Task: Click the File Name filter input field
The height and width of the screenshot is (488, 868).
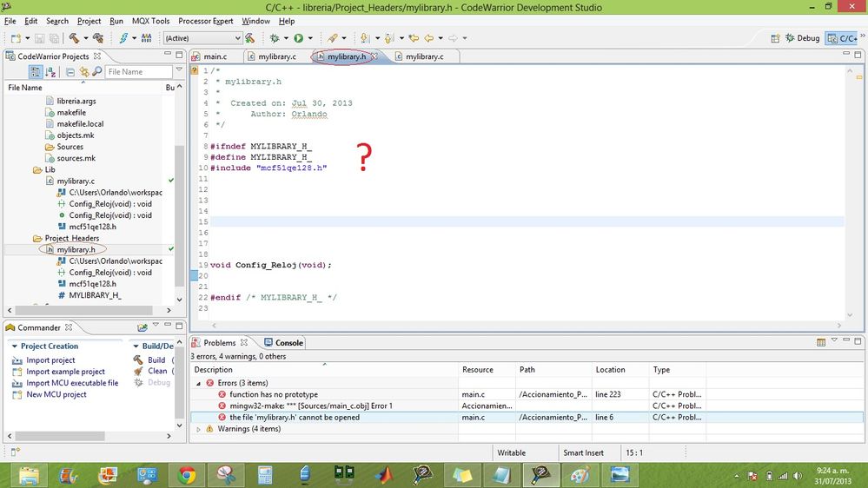Action: point(138,72)
